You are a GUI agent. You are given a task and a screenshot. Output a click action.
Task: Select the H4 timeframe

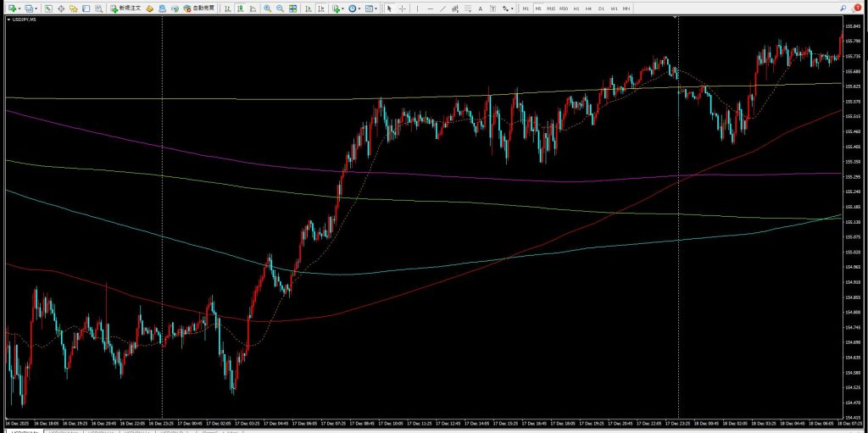click(x=588, y=8)
